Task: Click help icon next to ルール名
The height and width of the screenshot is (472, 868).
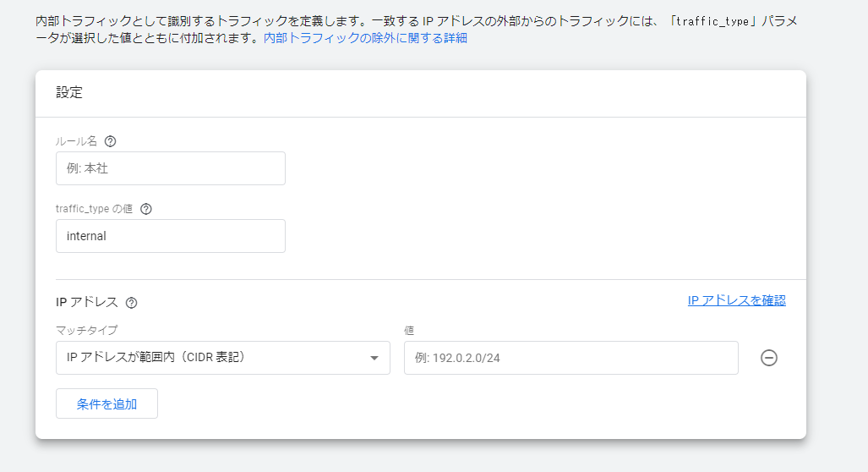Action: point(110,141)
